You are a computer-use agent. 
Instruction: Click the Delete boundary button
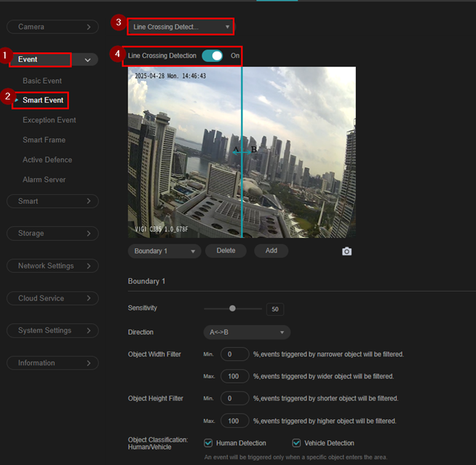(226, 251)
